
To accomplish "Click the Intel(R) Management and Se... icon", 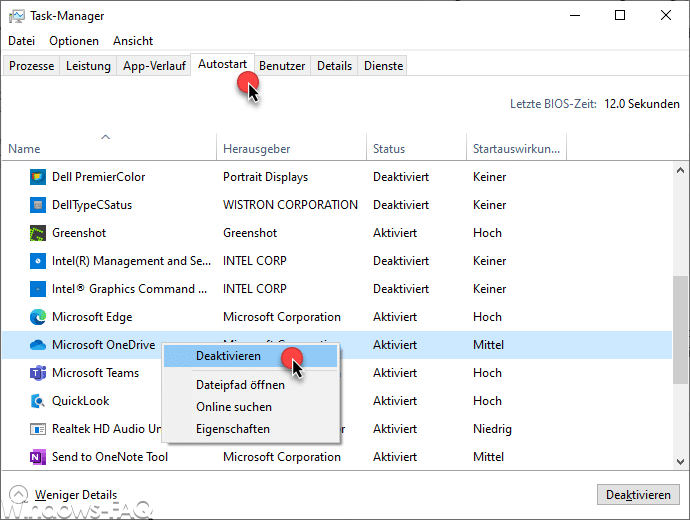I will (x=38, y=261).
